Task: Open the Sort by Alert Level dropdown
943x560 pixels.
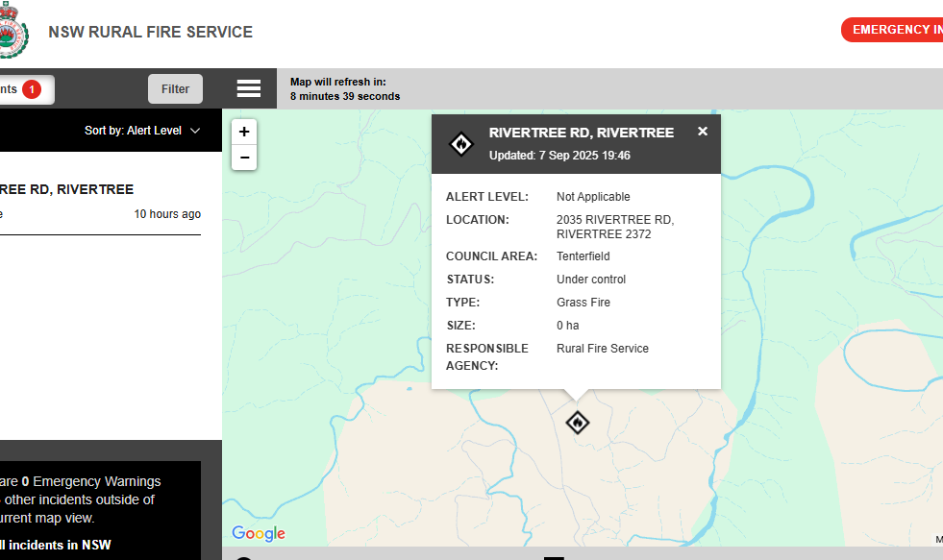Action: (141, 131)
